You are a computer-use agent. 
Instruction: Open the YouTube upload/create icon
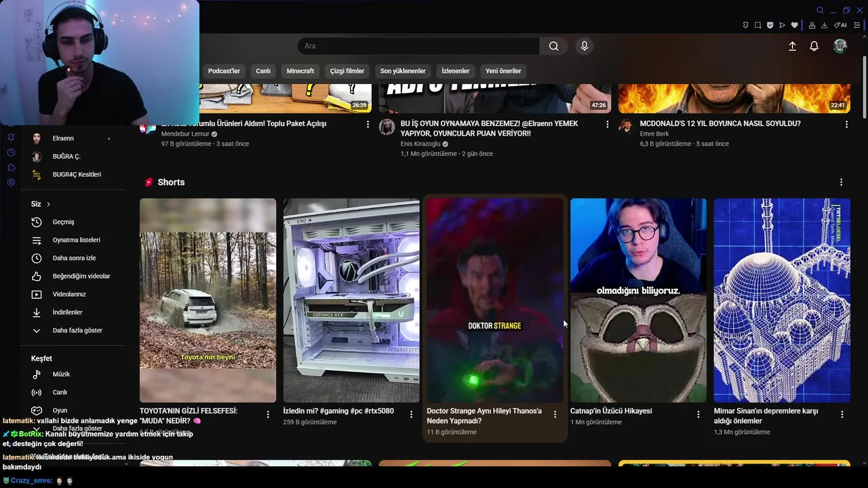[792, 46]
